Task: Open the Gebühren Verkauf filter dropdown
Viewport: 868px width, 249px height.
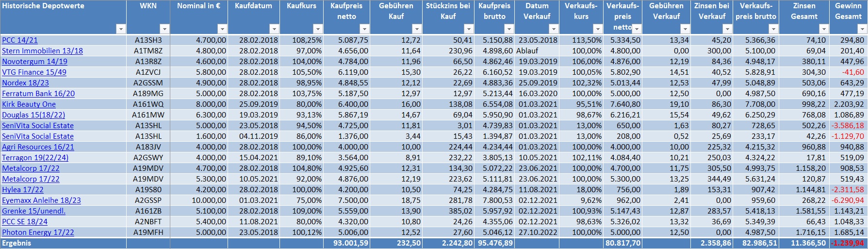Action: click(685, 29)
